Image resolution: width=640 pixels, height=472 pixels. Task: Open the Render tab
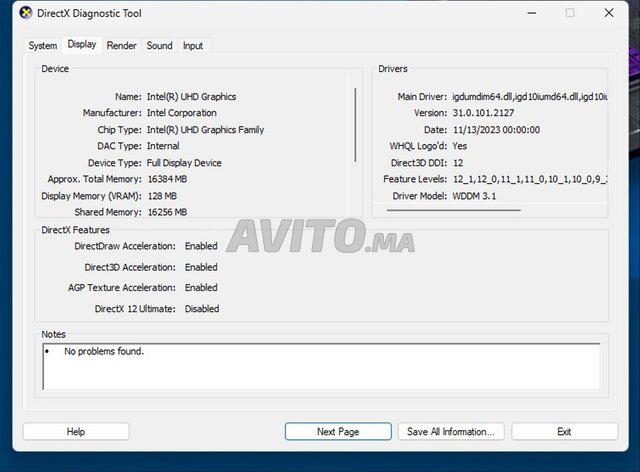pyautogui.click(x=122, y=46)
